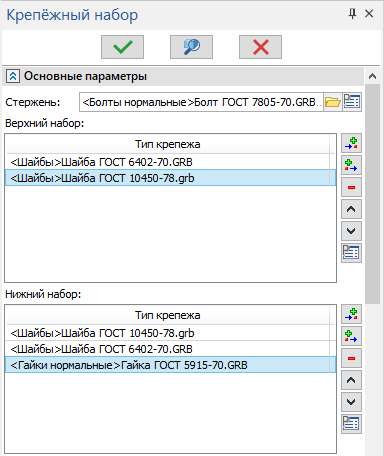This screenshot has height=456, width=384.
Task: Remove selected item from Нижний набор
Action: [351, 358]
